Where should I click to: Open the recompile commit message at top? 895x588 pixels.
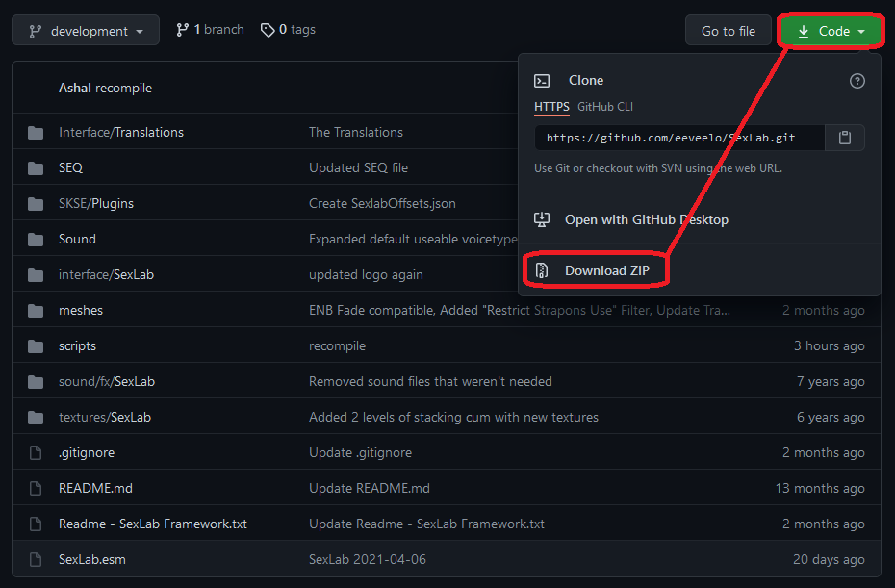pyautogui.click(x=123, y=88)
